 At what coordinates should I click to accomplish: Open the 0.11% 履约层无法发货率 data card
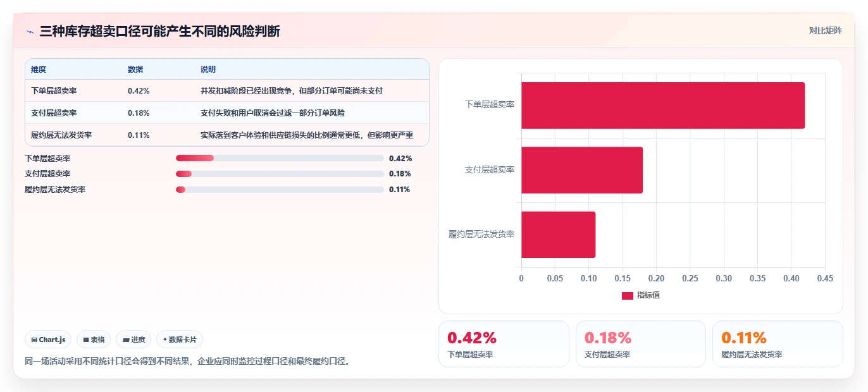tap(778, 344)
